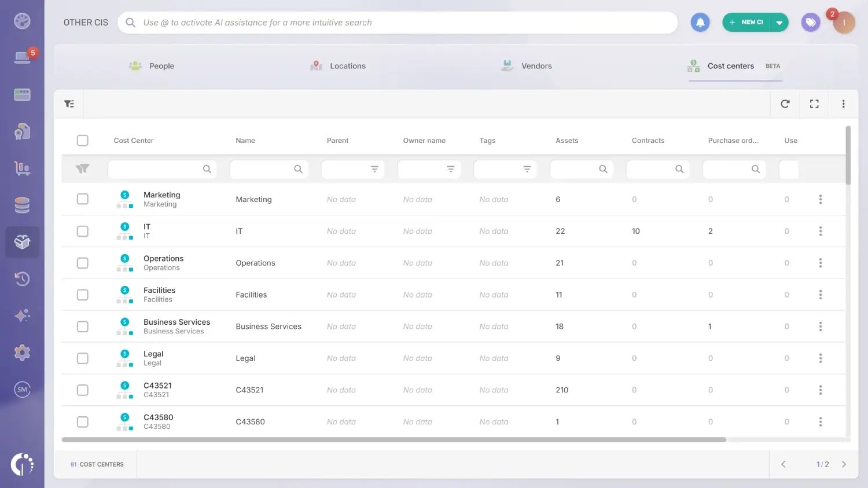Open the AI sparkle icon in sidebar

[x=22, y=316]
